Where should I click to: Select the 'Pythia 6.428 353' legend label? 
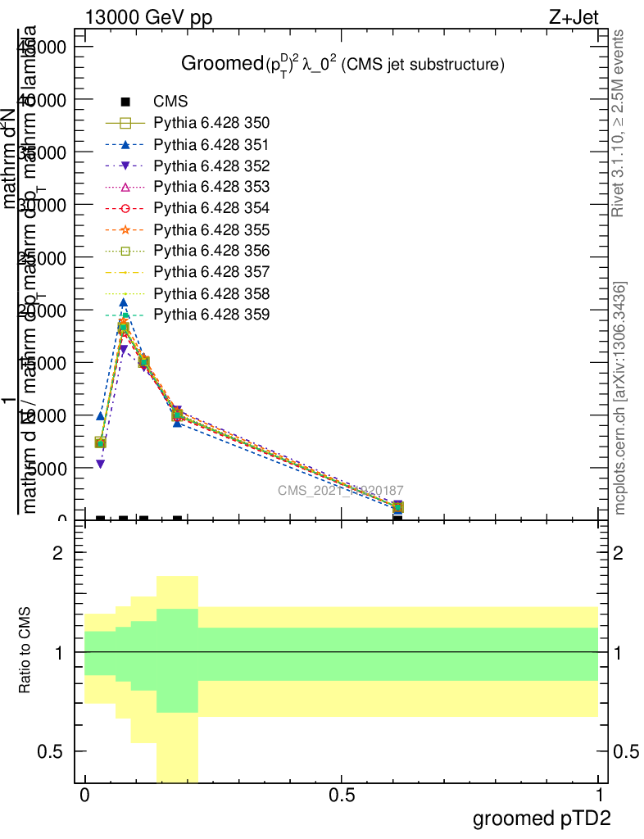click(211, 187)
